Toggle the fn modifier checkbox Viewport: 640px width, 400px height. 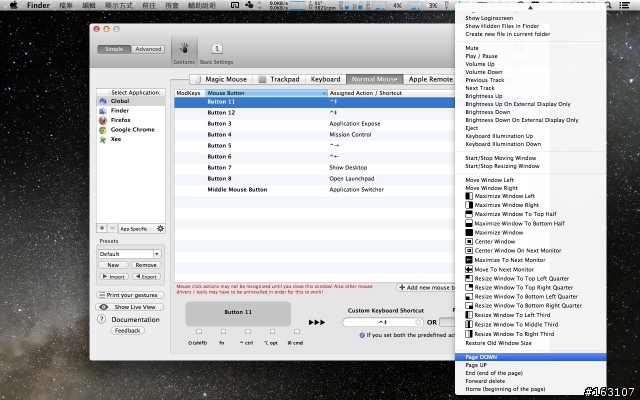click(x=223, y=331)
